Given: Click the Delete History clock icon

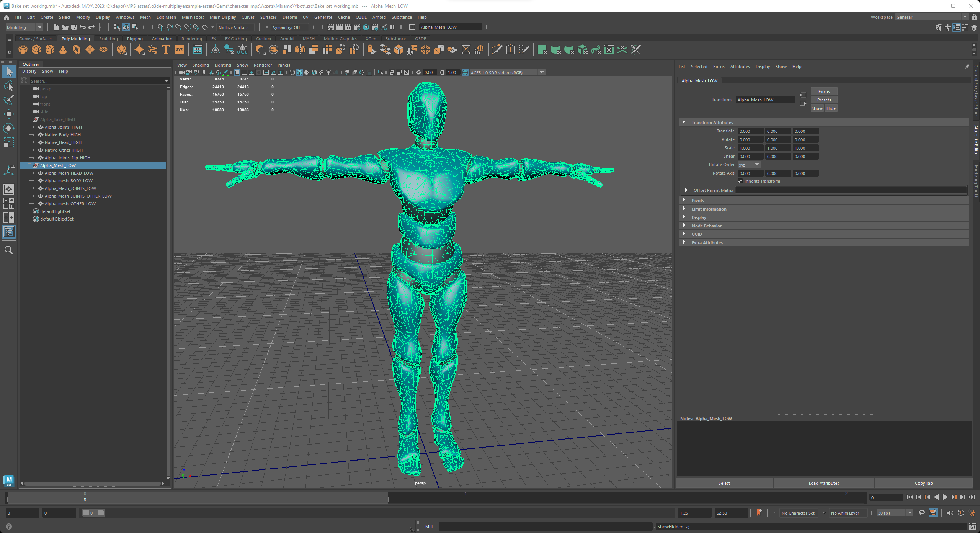Looking at the screenshot, I should pos(229,50).
